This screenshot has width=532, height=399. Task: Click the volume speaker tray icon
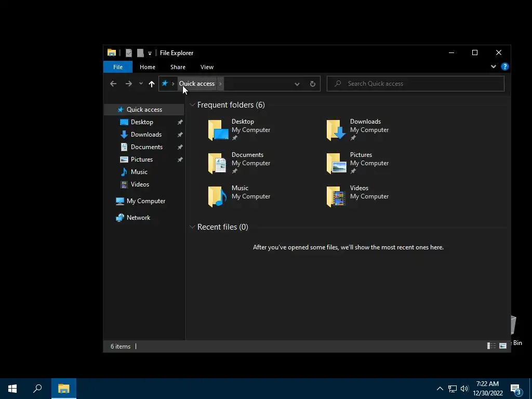coord(464,389)
